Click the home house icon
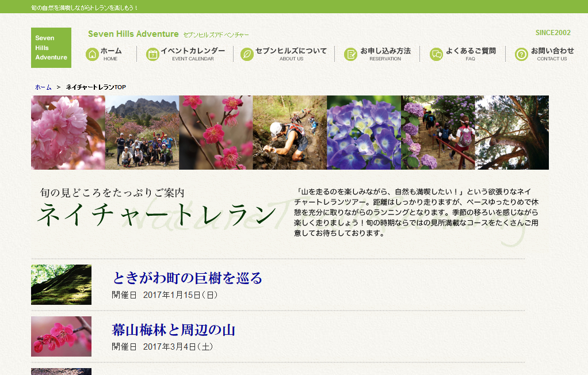588x375 pixels. coord(92,55)
